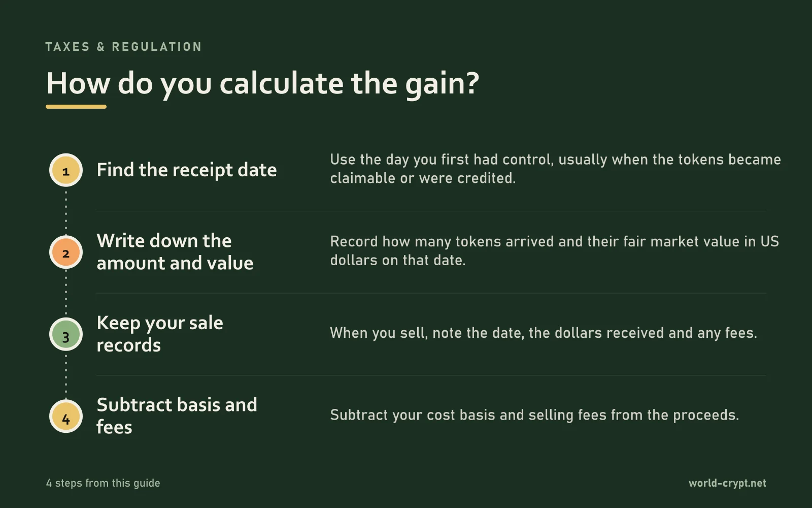Select the 'Find the receipt date' heading
The image size is (812, 508).
click(x=187, y=170)
